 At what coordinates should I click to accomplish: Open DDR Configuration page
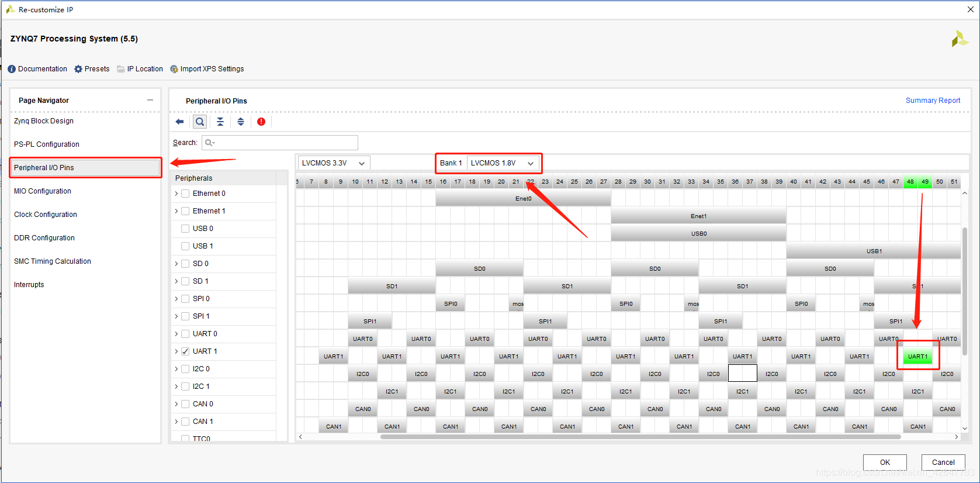(44, 238)
